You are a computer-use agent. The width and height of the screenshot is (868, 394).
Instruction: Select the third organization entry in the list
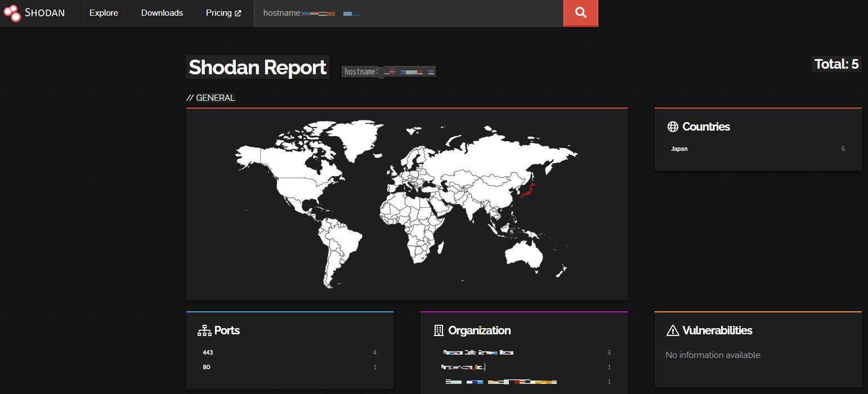pos(501,382)
